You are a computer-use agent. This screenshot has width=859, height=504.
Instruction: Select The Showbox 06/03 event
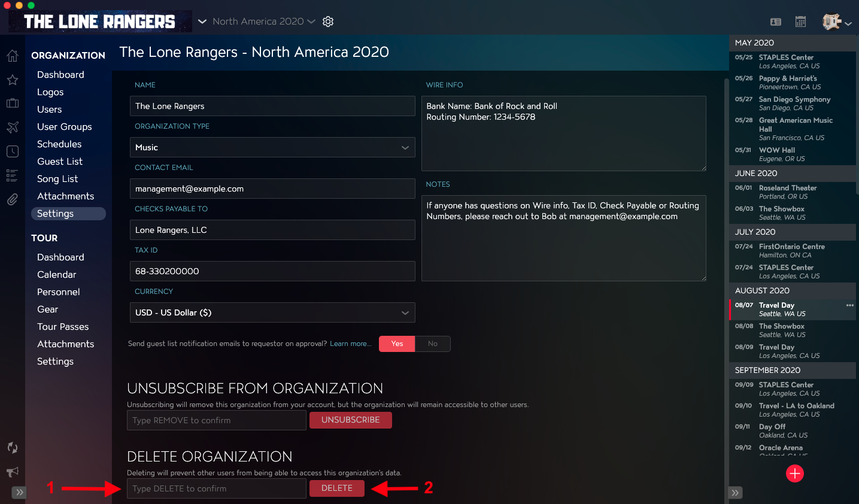[x=793, y=213]
